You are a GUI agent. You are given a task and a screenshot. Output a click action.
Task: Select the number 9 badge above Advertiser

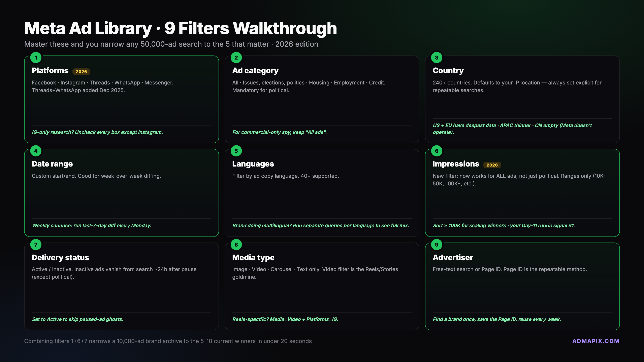[x=437, y=245]
